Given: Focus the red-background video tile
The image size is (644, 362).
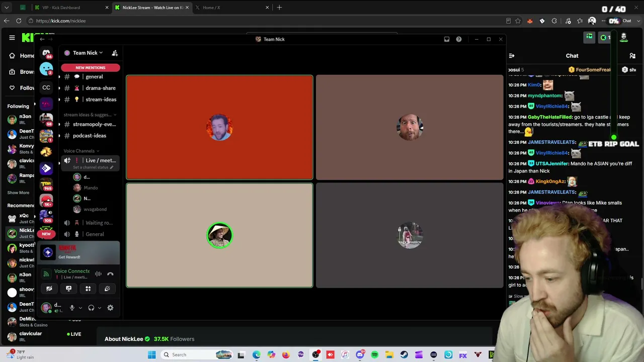Looking at the screenshot, I should pyautogui.click(x=219, y=127).
